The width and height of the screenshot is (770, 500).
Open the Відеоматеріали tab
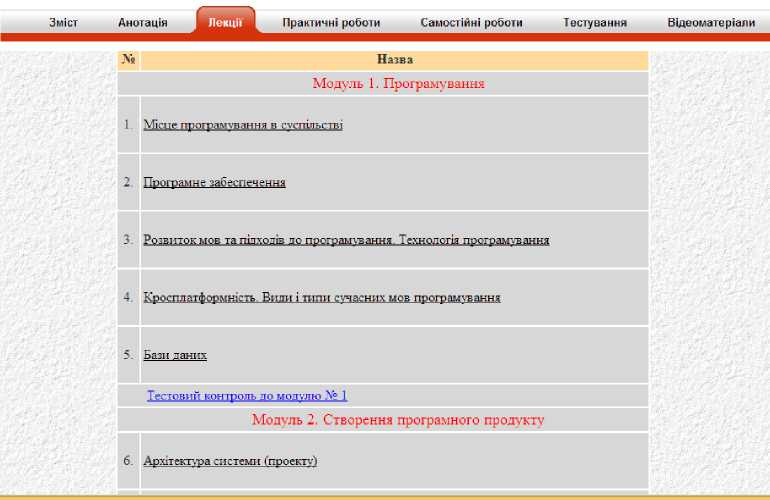pyautogui.click(x=711, y=23)
